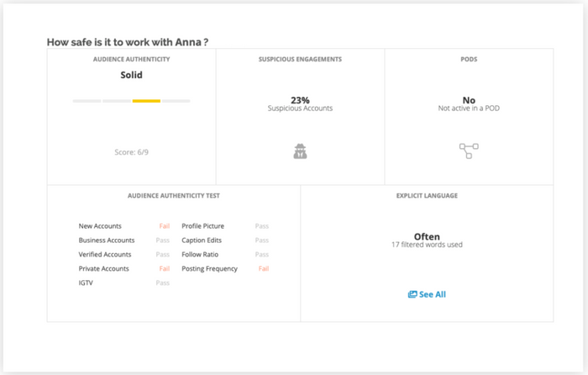Select the Audience Authenticity panel heading

click(131, 60)
